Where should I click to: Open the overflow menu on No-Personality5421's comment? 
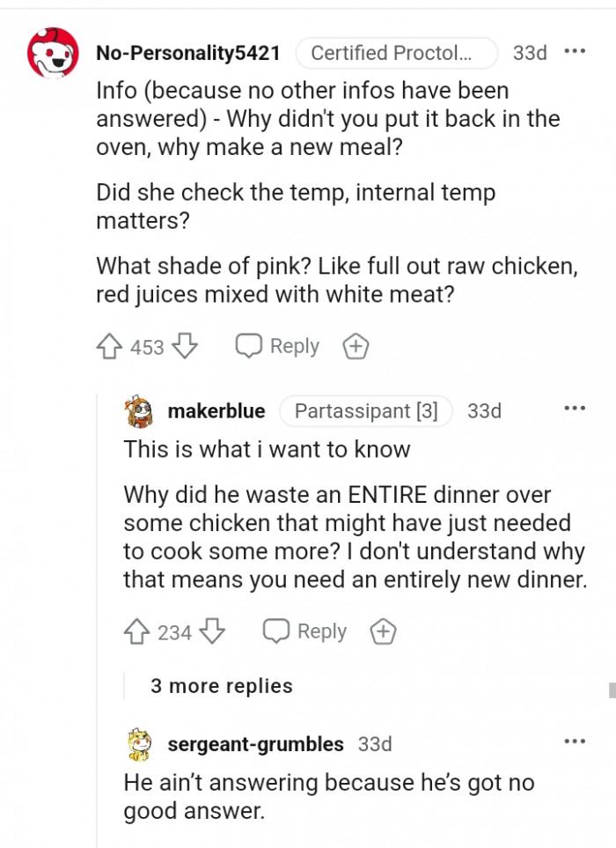point(575,52)
